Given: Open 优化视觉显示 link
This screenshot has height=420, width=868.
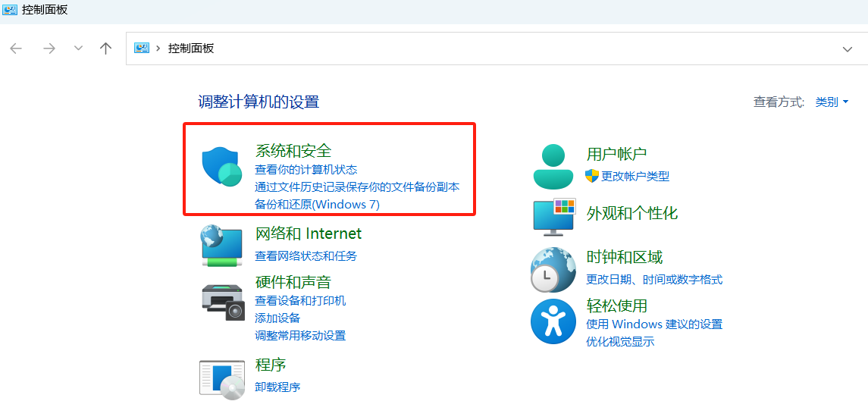Looking at the screenshot, I should click(620, 341).
